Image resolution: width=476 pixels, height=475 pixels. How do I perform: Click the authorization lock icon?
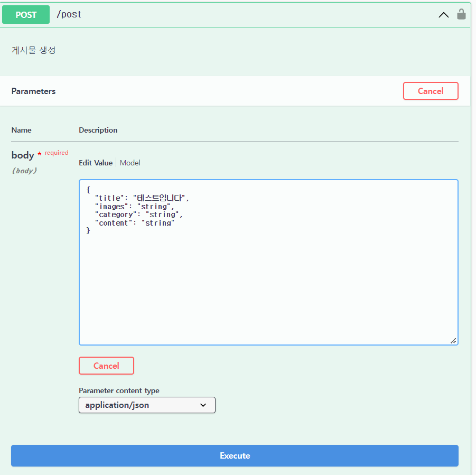click(x=461, y=14)
